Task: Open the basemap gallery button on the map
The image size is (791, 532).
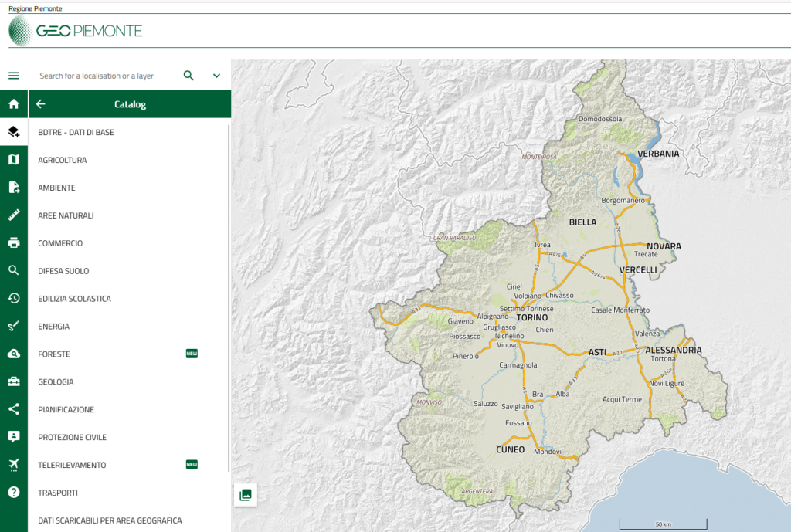Action: point(246,495)
